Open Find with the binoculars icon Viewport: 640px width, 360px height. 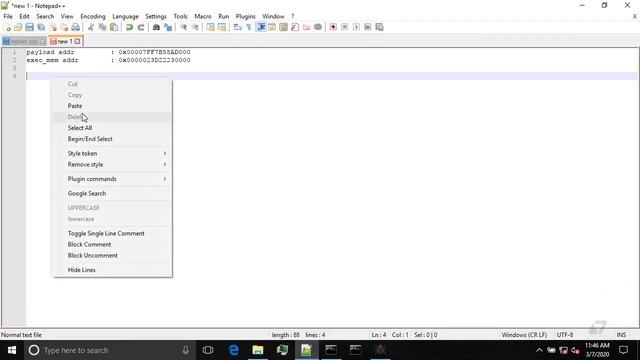click(x=156, y=27)
